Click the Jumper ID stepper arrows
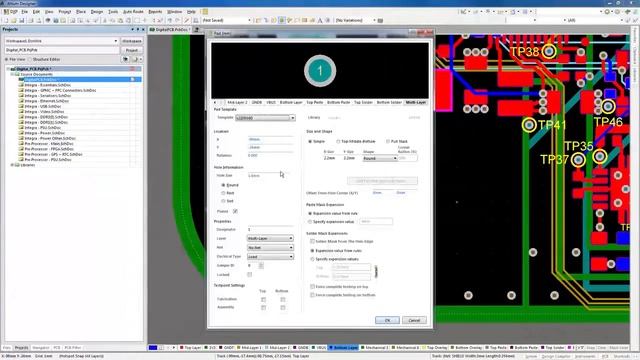640x360 pixels. coord(261,266)
